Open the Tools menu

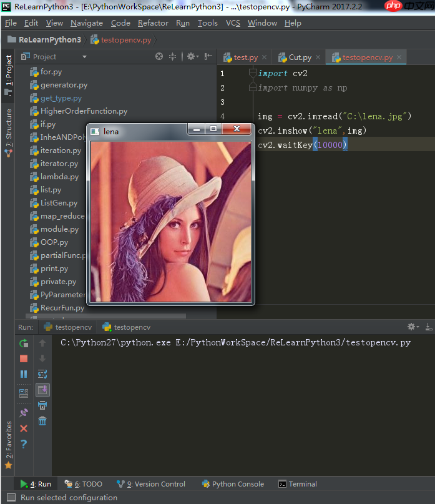208,23
